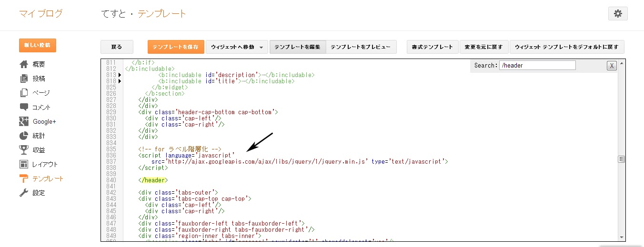
Task: Click the editor scrollbar down arrow
Action: (x=622, y=237)
